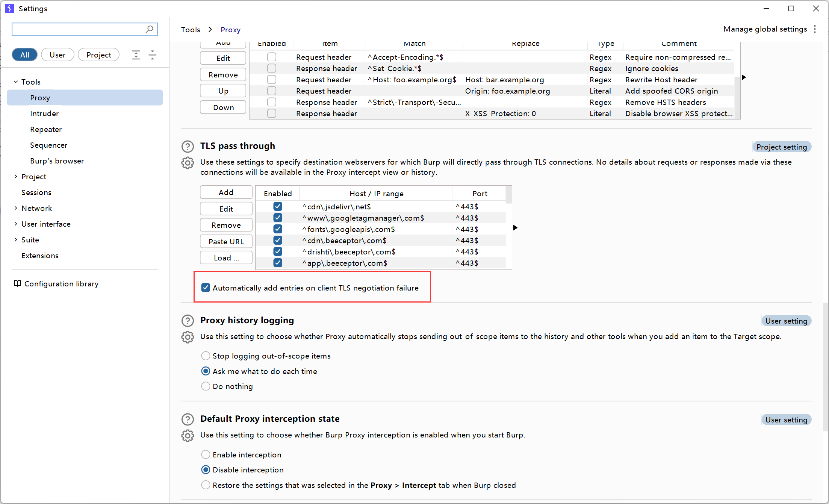This screenshot has width=829, height=504.
Task: Filter settings by User
Action: tap(57, 55)
